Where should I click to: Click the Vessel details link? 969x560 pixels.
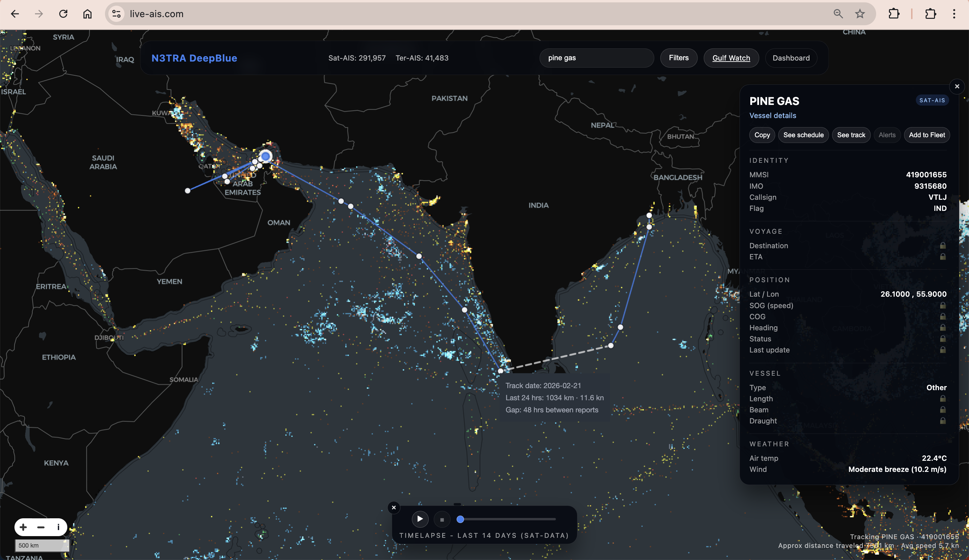773,116
